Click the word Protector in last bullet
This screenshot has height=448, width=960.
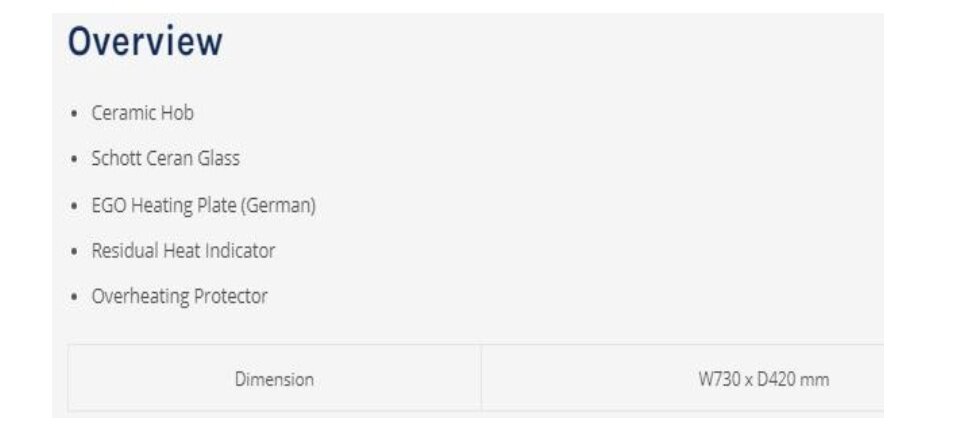231,296
